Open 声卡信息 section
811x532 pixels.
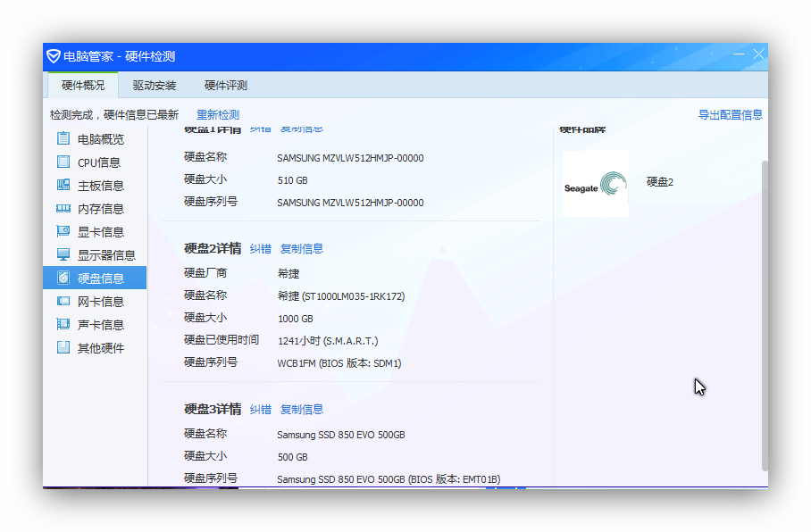click(96, 325)
